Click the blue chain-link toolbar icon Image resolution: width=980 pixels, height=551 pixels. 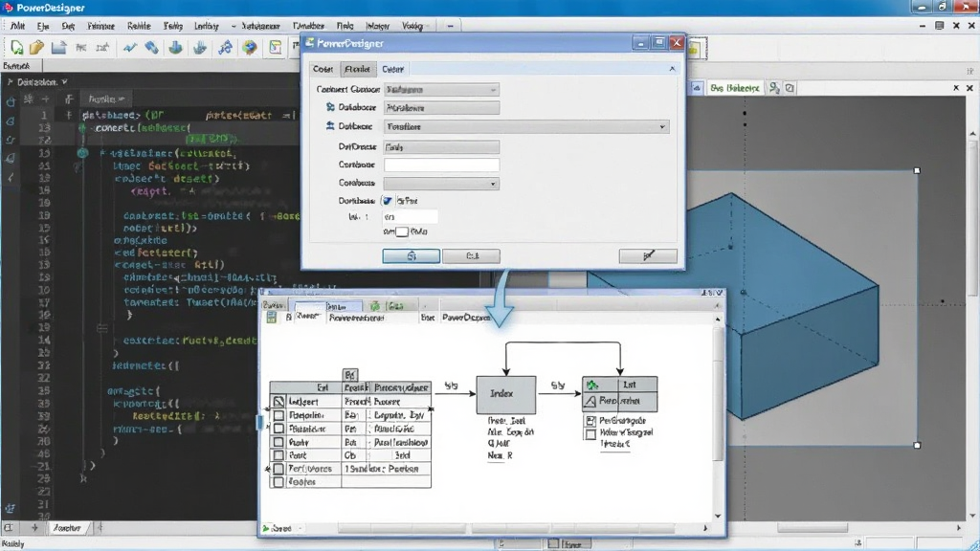point(152,48)
